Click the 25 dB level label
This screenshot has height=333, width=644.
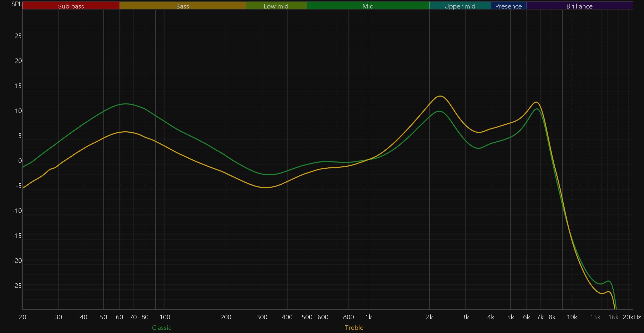click(18, 36)
